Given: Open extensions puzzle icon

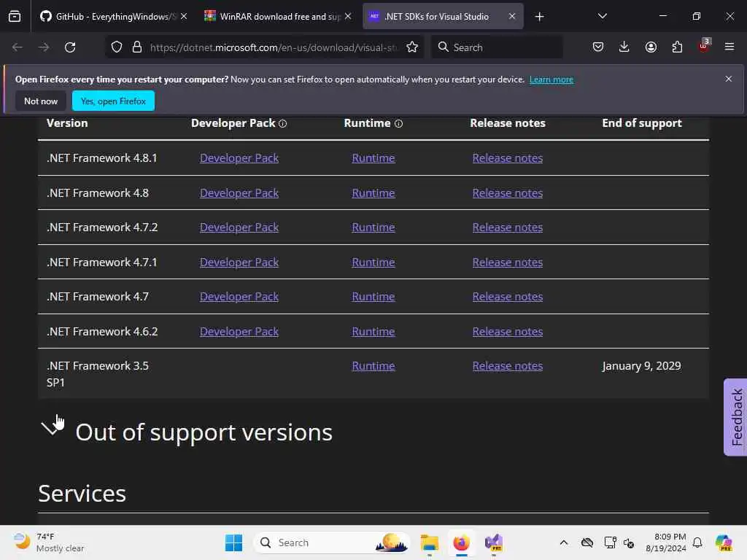Looking at the screenshot, I should pos(677,47).
